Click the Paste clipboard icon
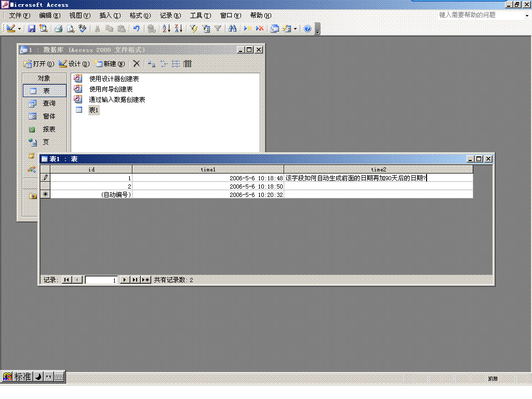This screenshot has width=532, height=399. [x=121, y=29]
